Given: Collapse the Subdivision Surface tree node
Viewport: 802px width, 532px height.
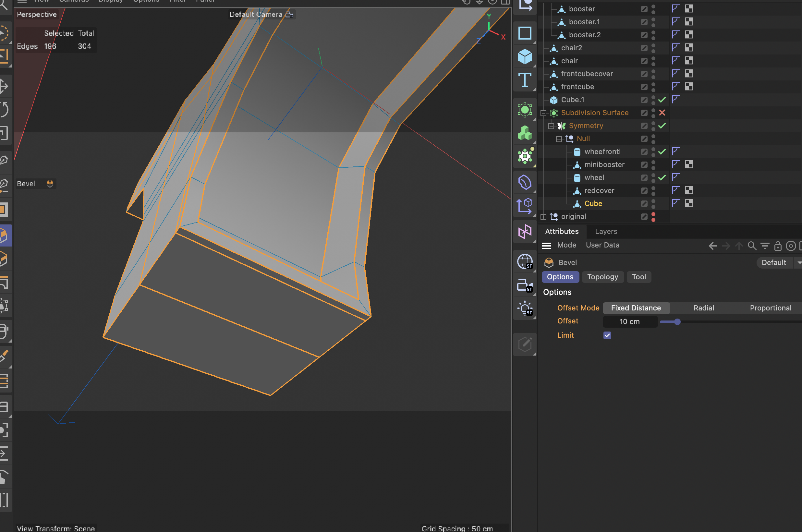Looking at the screenshot, I should pyautogui.click(x=543, y=113).
